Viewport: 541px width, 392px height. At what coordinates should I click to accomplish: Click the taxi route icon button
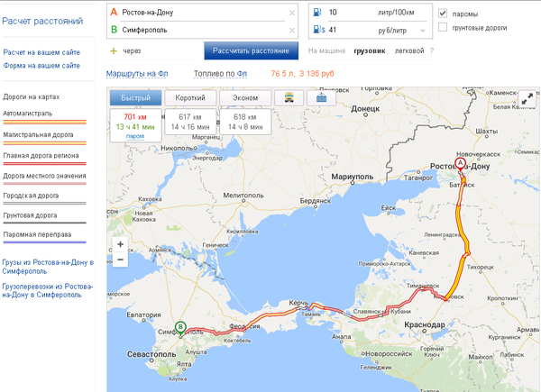point(289,97)
